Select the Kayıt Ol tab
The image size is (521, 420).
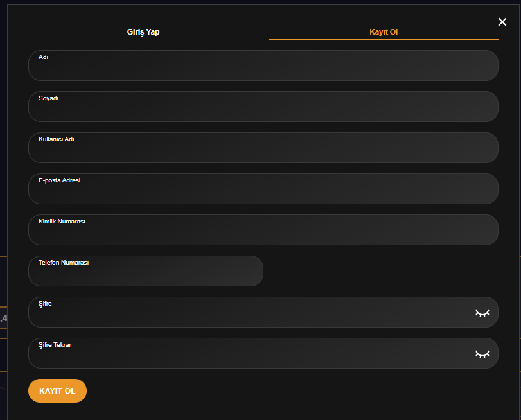point(384,32)
